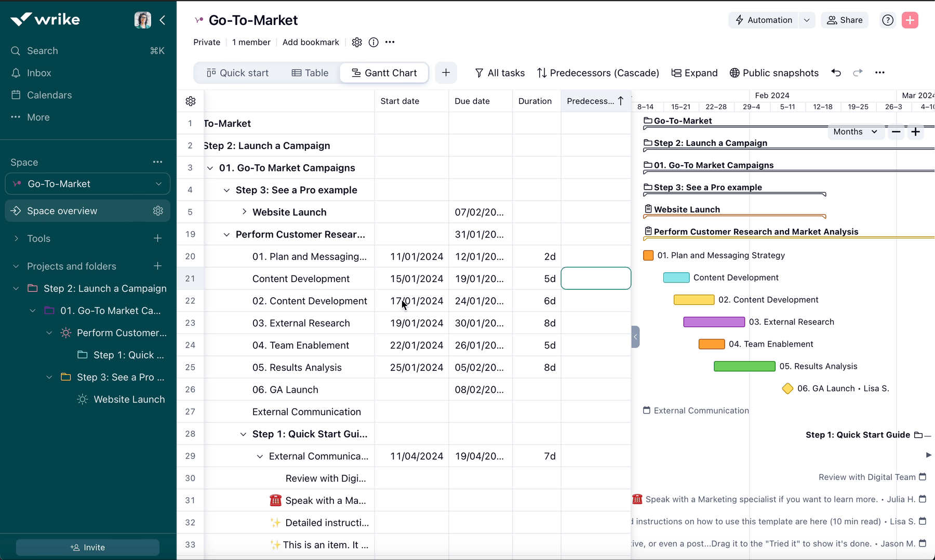Viewport: 935px width, 560px height.
Task: Click the undo arrow icon
Action: 836,73
